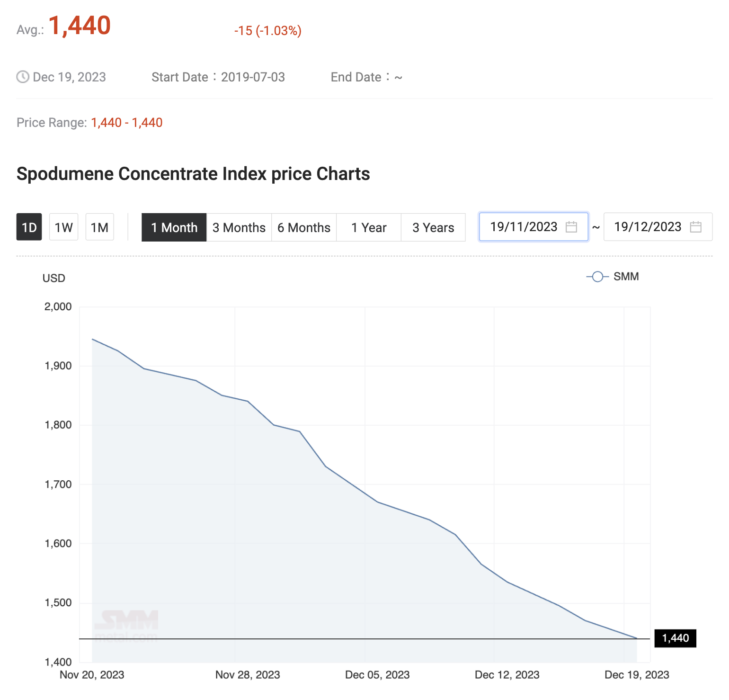The height and width of the screenshot is (700, 729).
Task: Select the 1D interval button
Action: click(29, 227)
